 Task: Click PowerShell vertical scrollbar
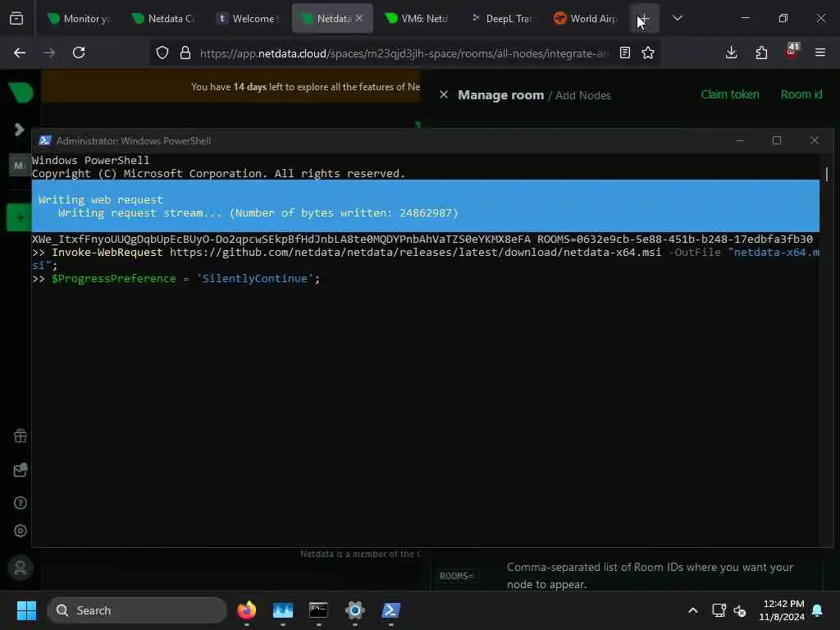click(827, 350)
